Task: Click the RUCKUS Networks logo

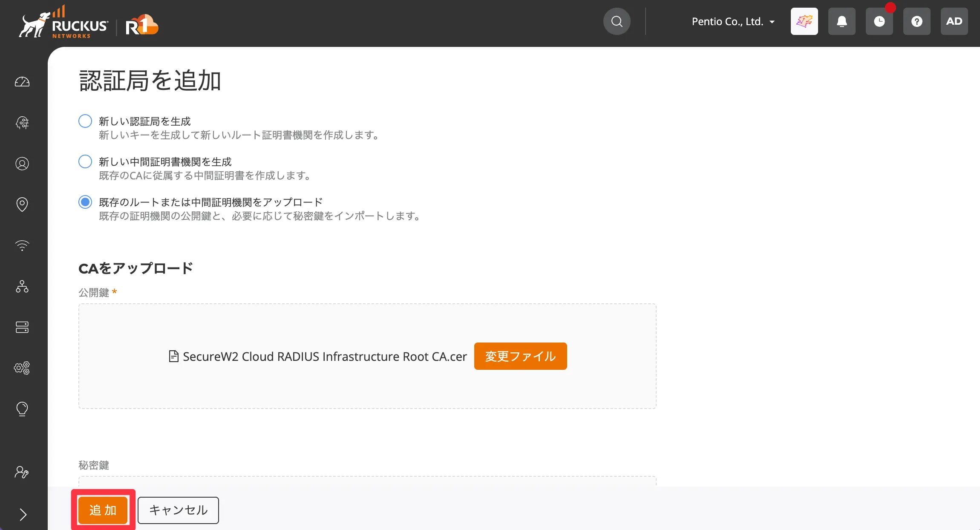Action: click(x=63, y=22)
